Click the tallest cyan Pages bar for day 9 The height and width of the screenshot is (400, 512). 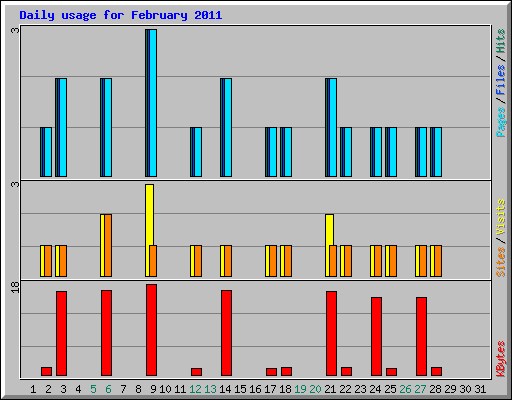pos(153,103)
